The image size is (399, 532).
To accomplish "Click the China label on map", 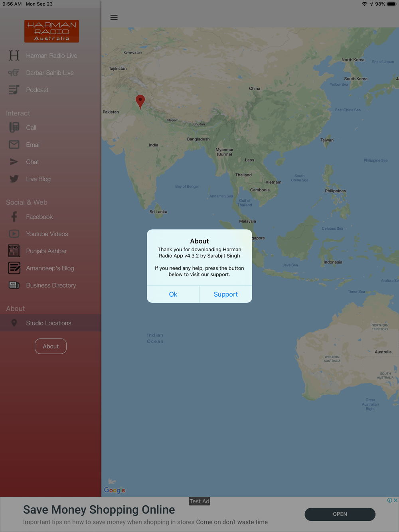I will [x=255, y=89].
